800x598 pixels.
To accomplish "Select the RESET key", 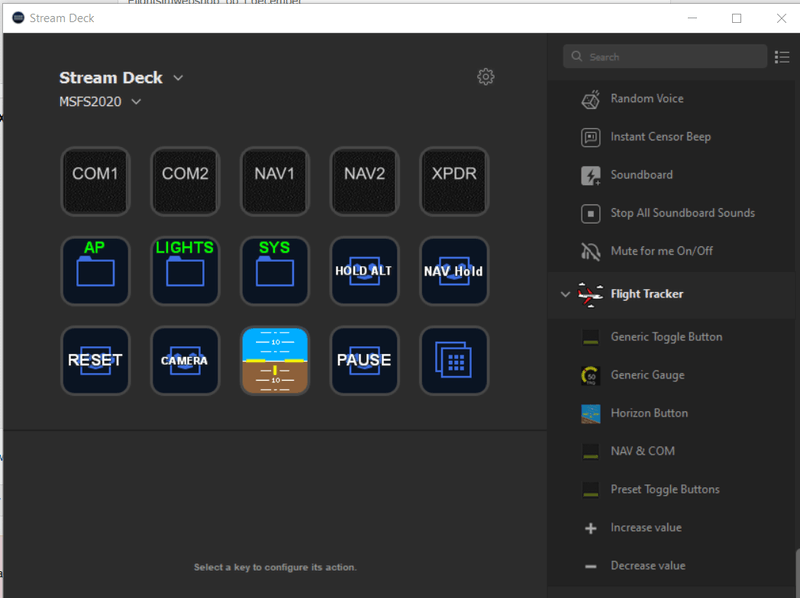I will click(x=95, y=361).
